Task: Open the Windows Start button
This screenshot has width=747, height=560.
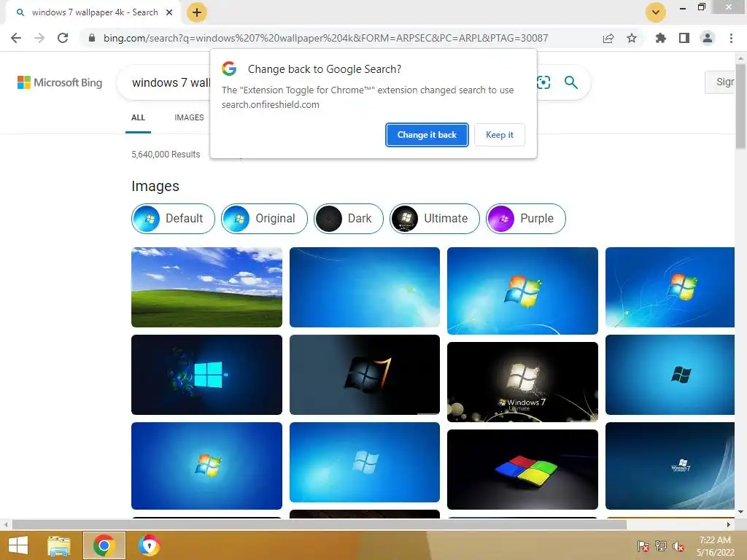Action: pyautogui.click(x=18, y=545)
